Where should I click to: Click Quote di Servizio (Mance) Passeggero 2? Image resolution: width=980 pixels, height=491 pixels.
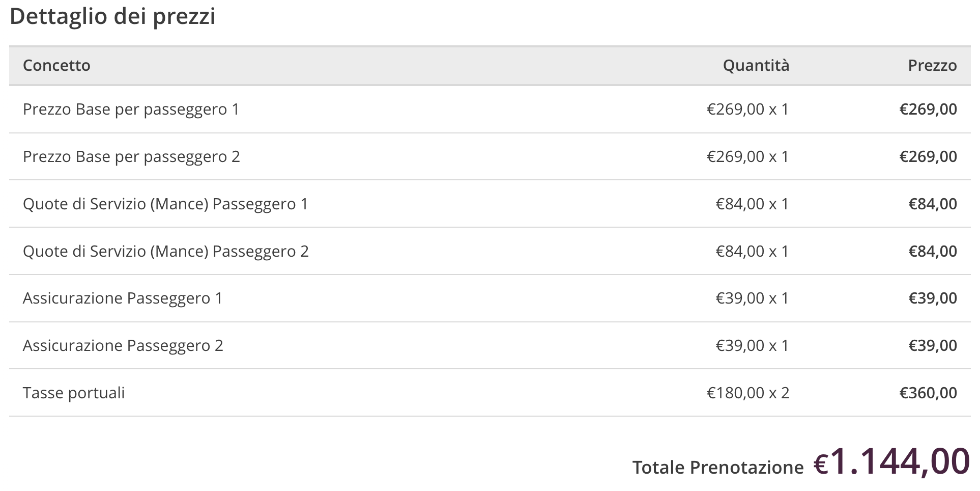point(165,252)
